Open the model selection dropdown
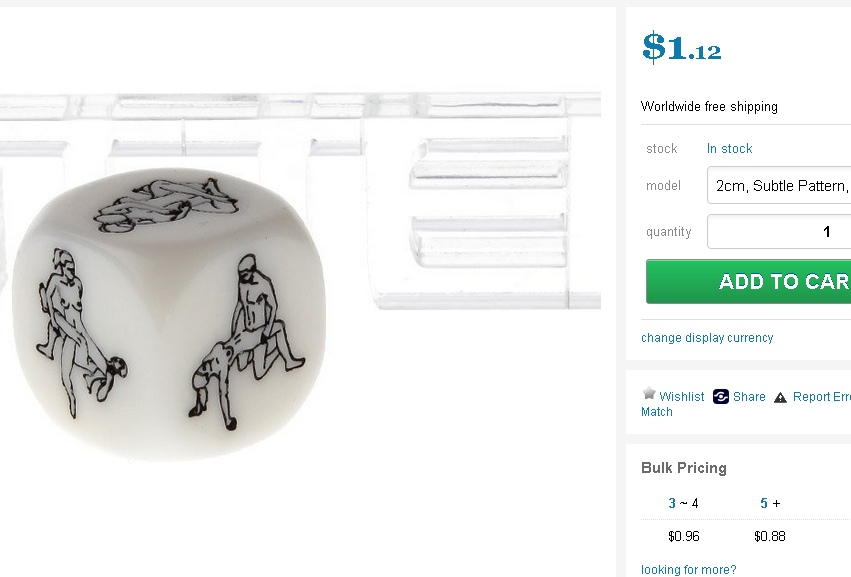Viewport: 851px width, 577px height. (x=780, y=186)
